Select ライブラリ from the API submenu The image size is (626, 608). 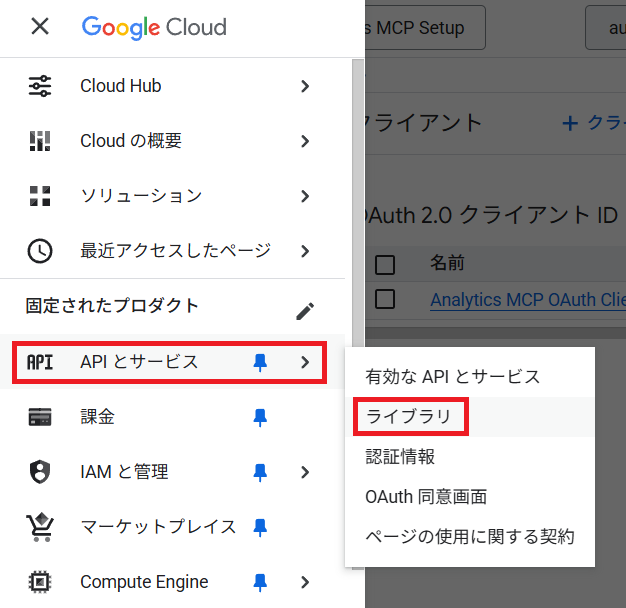(409, 416)
